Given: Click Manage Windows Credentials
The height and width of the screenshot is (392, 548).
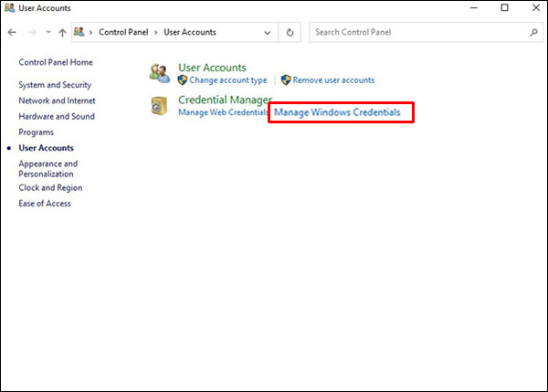Looking at the screenshot, I should click(337, 112).
